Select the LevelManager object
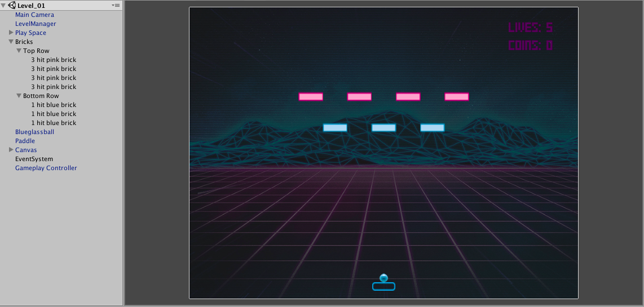The height and width of the screenshot is (307, 644). (x=36, y=24)
